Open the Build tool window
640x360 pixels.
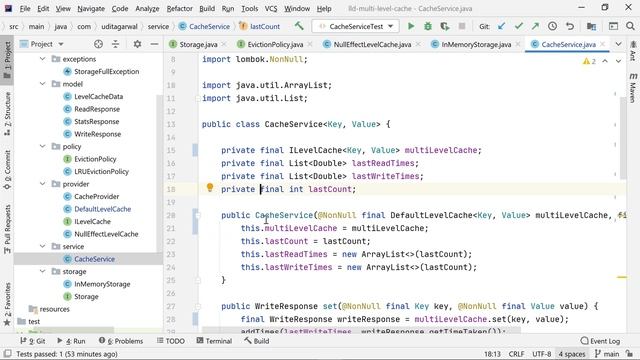(x=256, y=341)
